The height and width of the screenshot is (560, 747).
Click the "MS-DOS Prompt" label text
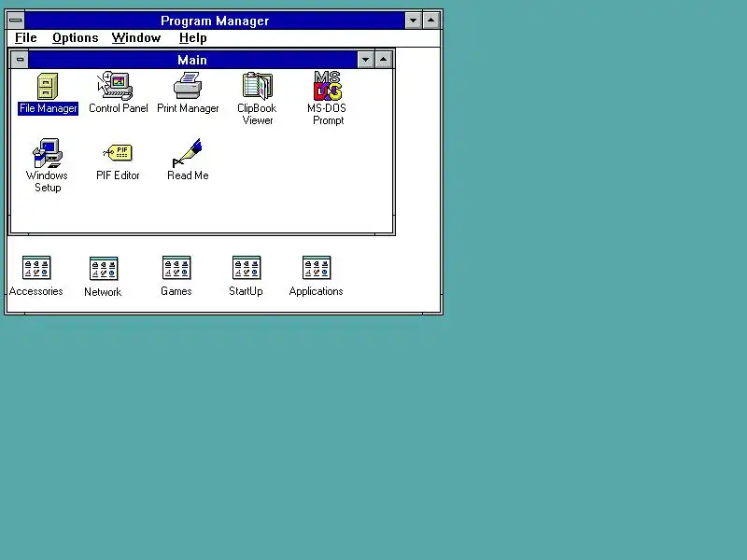328,114
